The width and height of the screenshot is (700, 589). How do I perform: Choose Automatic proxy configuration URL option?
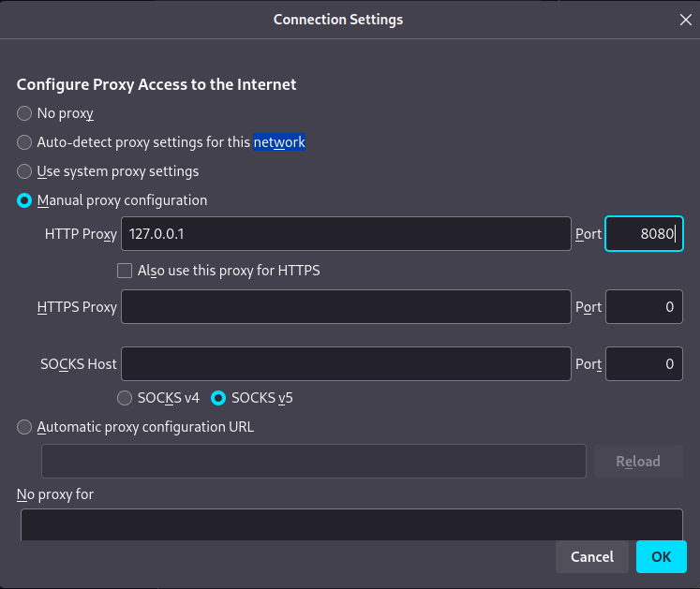pyautogui.click(x=24, y=427)
